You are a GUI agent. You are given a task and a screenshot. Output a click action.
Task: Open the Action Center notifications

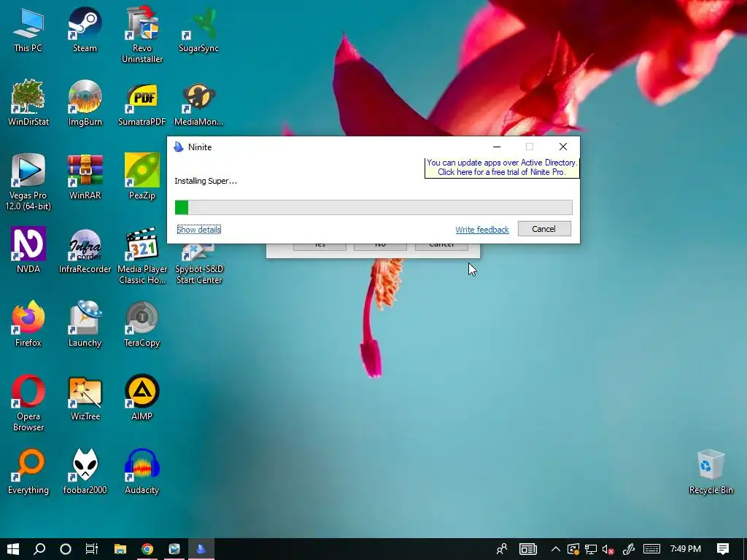(x=723, y=549)
